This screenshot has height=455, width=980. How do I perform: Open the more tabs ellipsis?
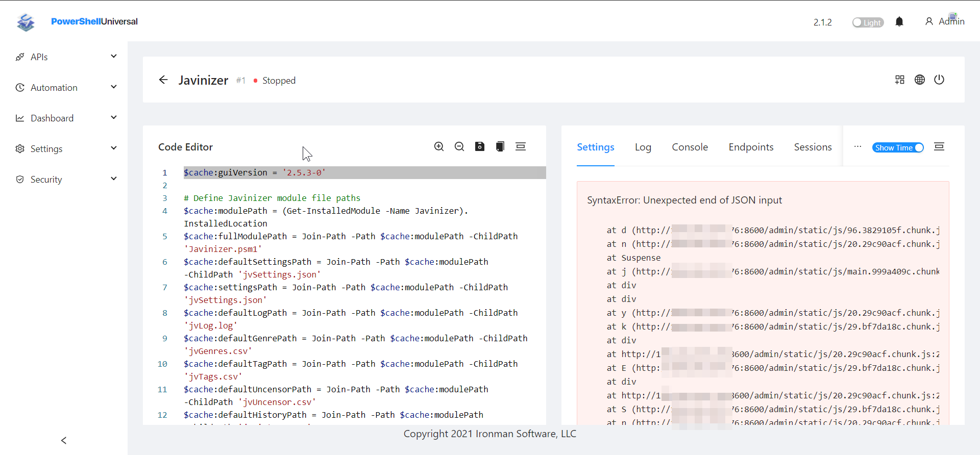click(857, 147)
